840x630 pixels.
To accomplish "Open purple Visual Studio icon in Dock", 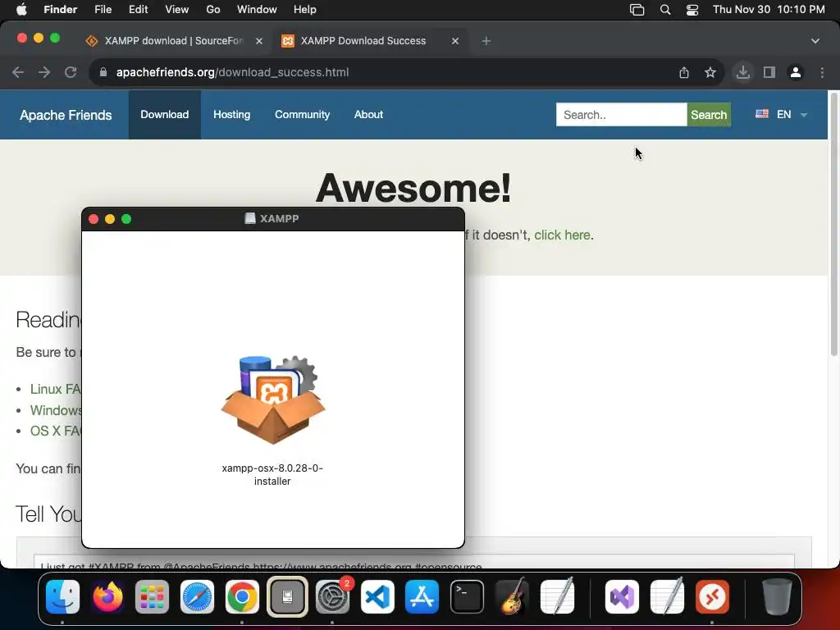I will [622, 597].
